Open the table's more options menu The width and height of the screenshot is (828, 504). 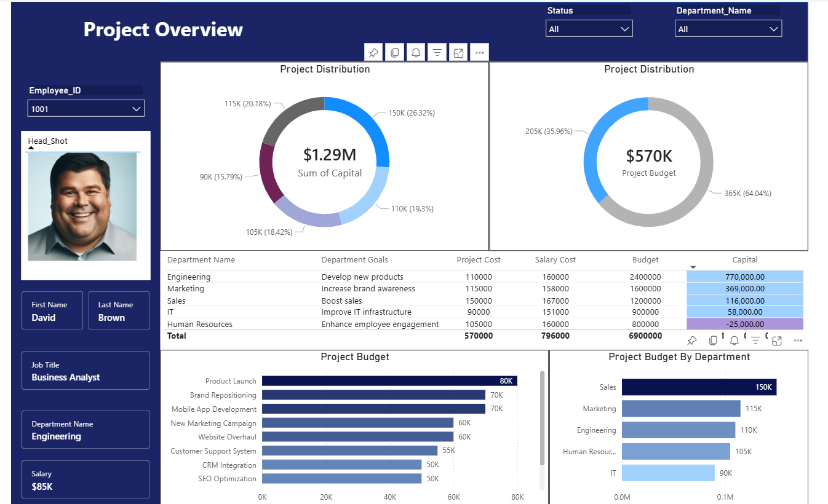[797, 340]
